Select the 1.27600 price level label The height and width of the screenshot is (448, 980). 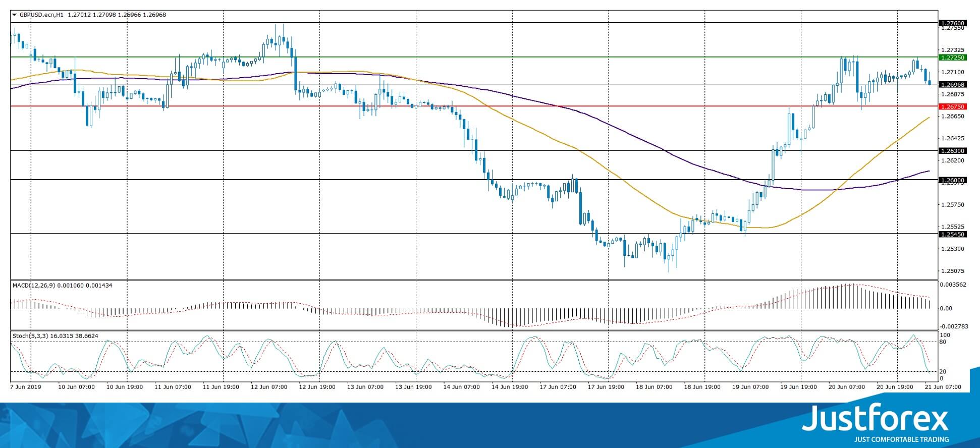(953, 23)
